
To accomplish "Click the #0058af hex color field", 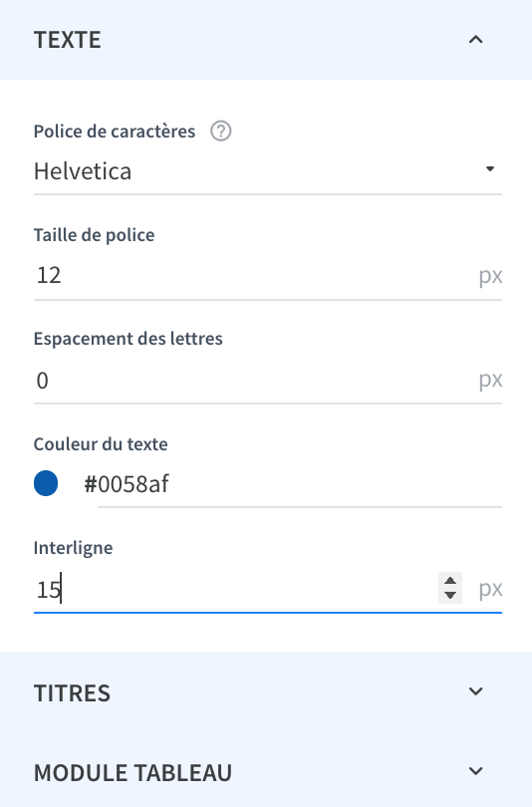I will pyautogui.click(x=300, y=484).
